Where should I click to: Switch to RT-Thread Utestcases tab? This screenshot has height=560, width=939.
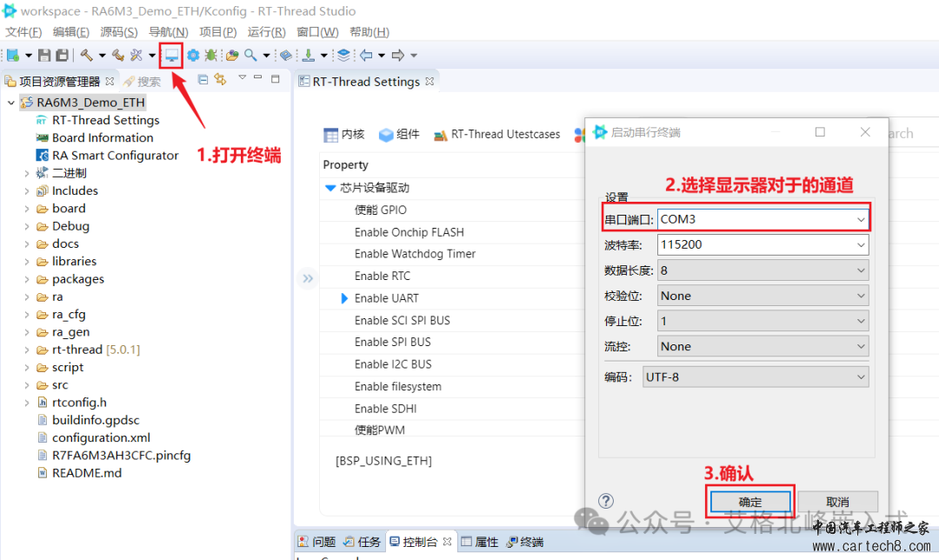coord(496,135)
